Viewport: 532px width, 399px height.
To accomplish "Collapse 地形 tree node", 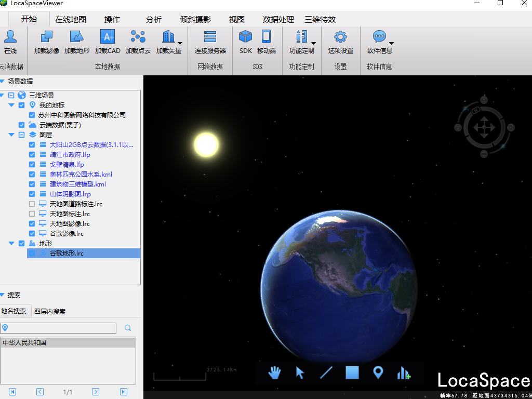I will coord(11,243).
